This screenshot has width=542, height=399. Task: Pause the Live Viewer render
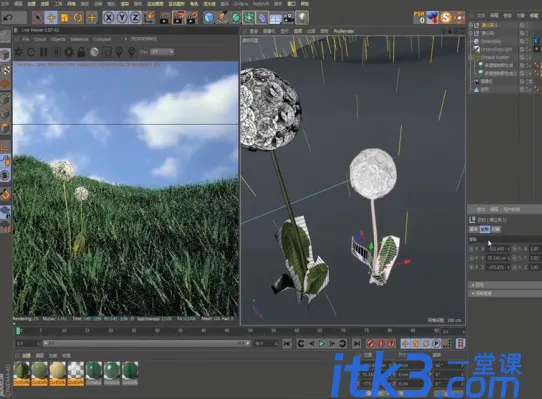(x=44, y=52)
